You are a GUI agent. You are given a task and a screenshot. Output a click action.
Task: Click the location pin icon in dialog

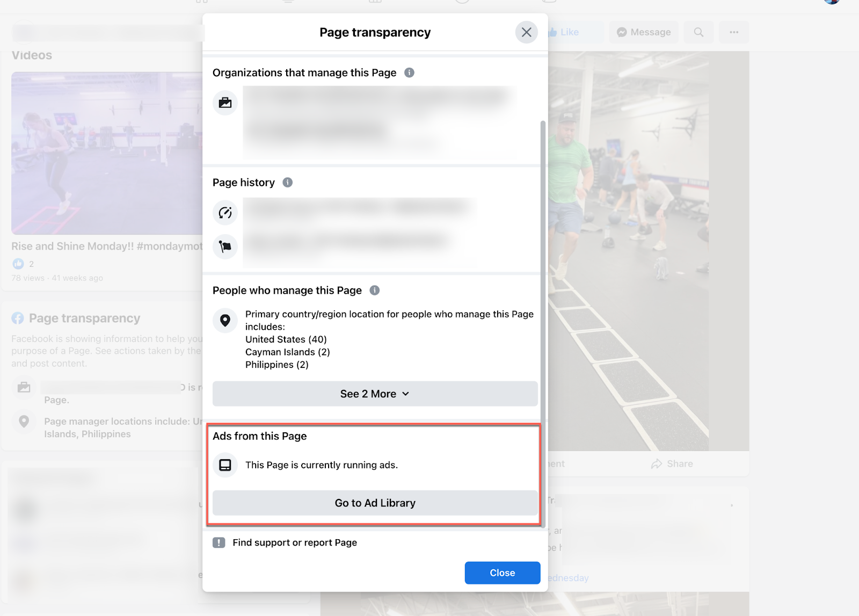(225, 320)
